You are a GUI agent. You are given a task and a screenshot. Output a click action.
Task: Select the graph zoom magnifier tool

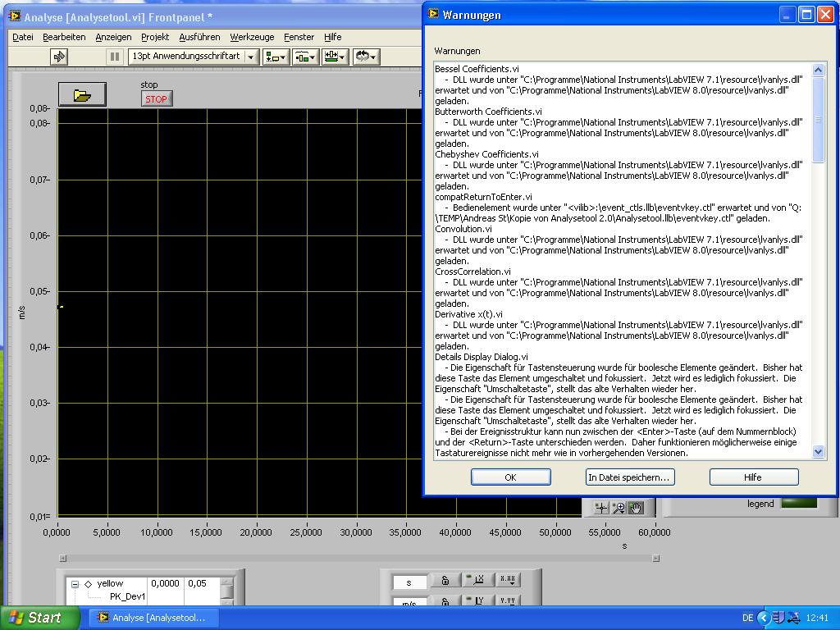coord(619,508)
